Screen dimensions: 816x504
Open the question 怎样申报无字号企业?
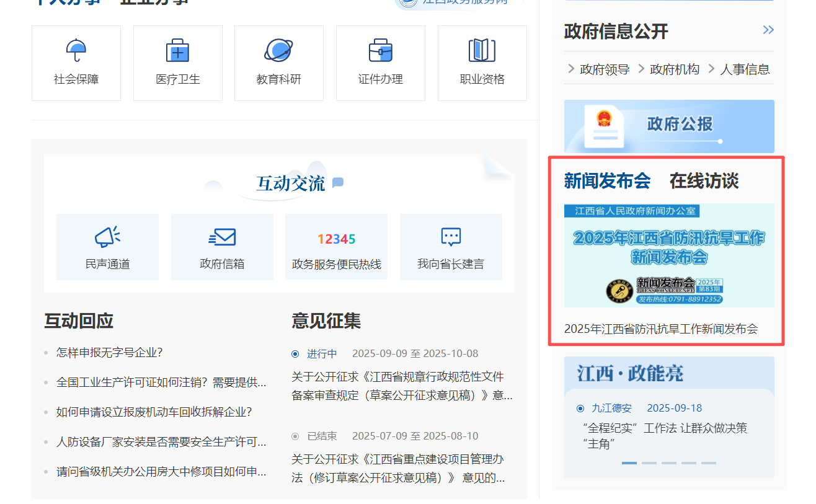pos(110,353)
